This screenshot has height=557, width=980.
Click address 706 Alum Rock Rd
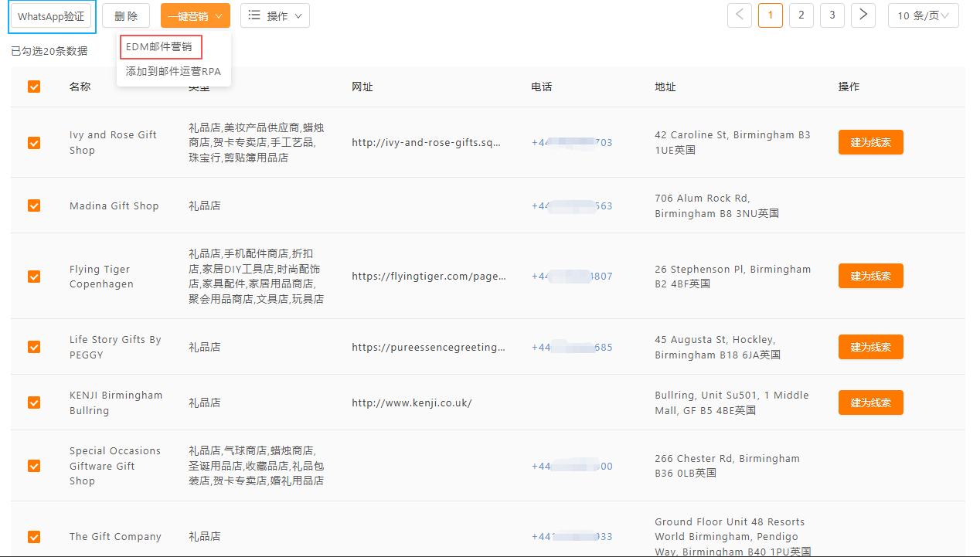[716, 205]
